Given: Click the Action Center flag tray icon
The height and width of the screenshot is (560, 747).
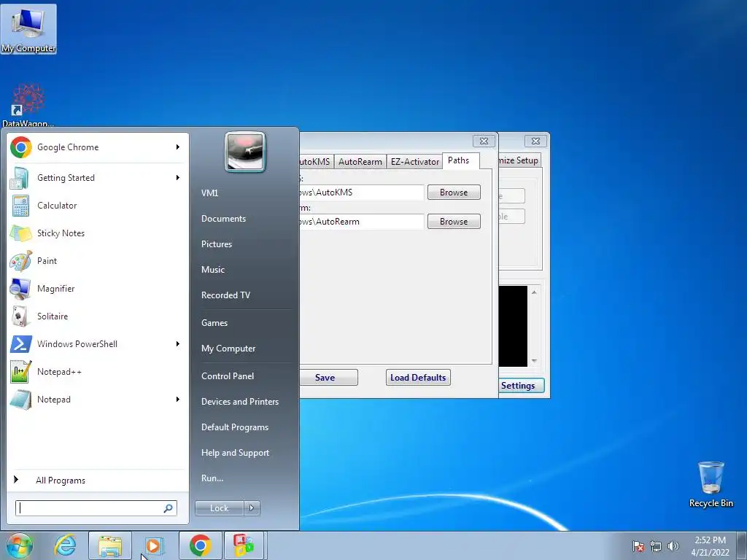Looking at the screenshot, I should 638,546.
